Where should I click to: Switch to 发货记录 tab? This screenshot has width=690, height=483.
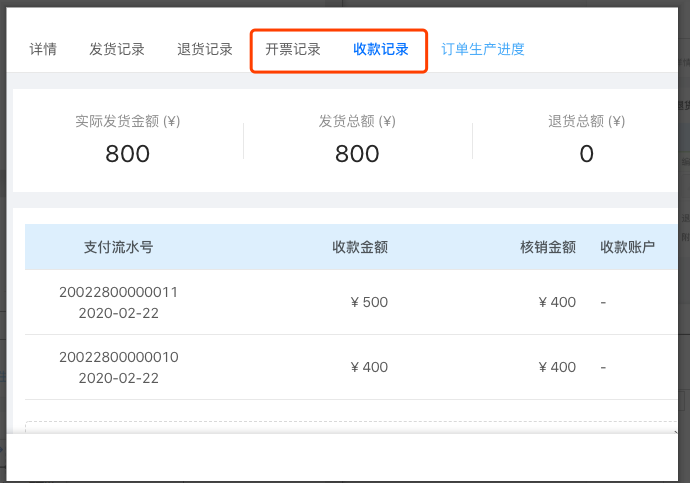click(x=117, y=49)
